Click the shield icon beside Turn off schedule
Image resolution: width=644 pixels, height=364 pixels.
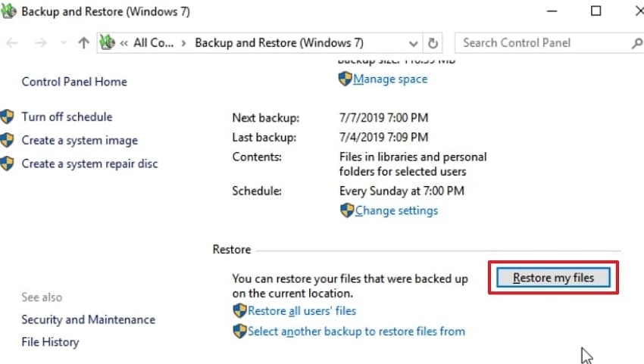click(x=8, y=117)
